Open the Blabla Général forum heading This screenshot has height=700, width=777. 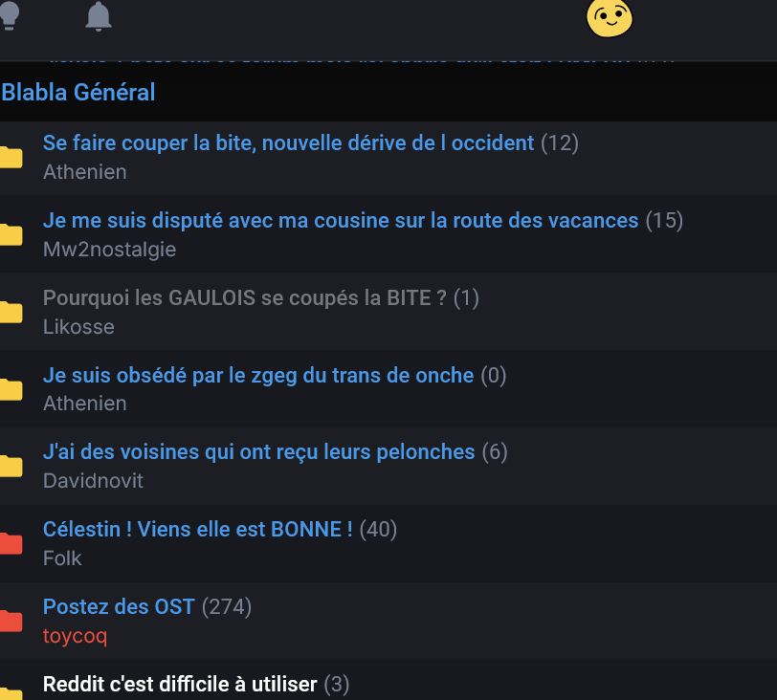78,93
